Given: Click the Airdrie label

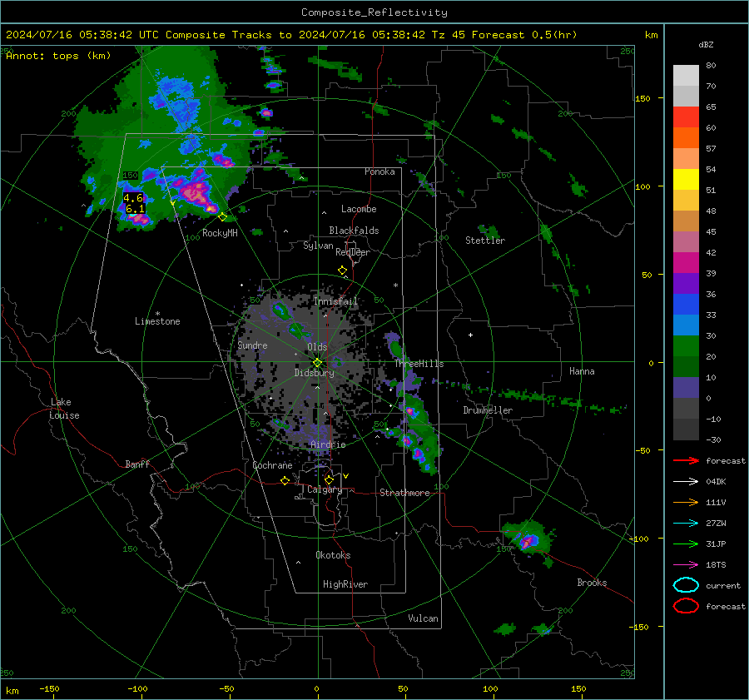Looking at the screenshot, I should point(328,444).
